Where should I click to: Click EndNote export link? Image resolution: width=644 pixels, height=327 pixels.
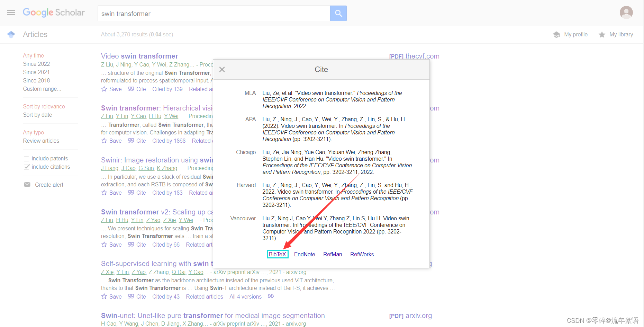pos(305,254)
